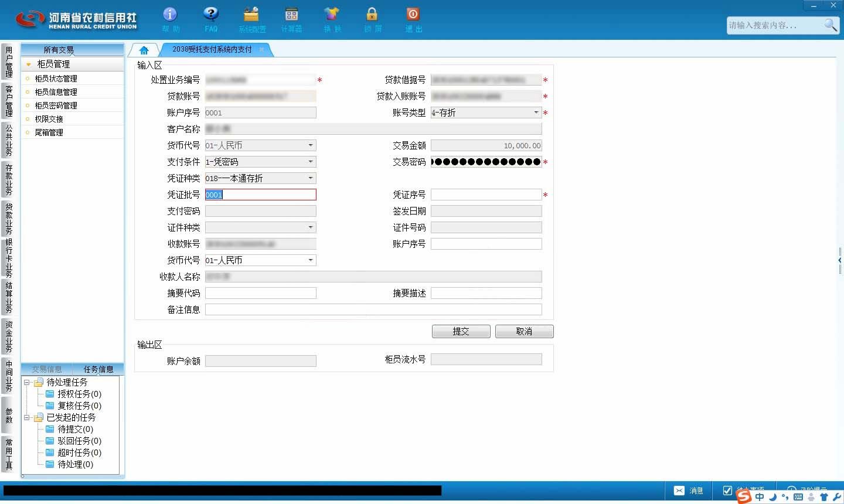
Task: Switch to 银行卡业务 side tab
Action: point(8,258)
